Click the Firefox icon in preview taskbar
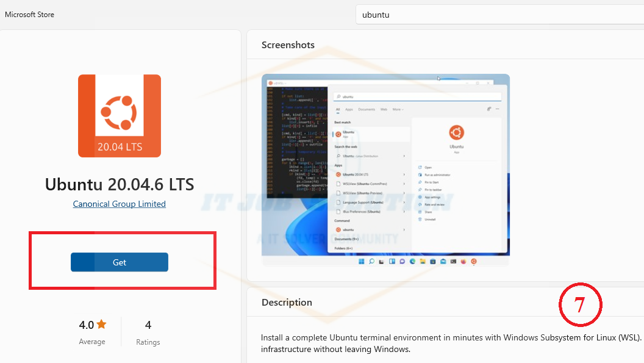 [x=463, y=261]
